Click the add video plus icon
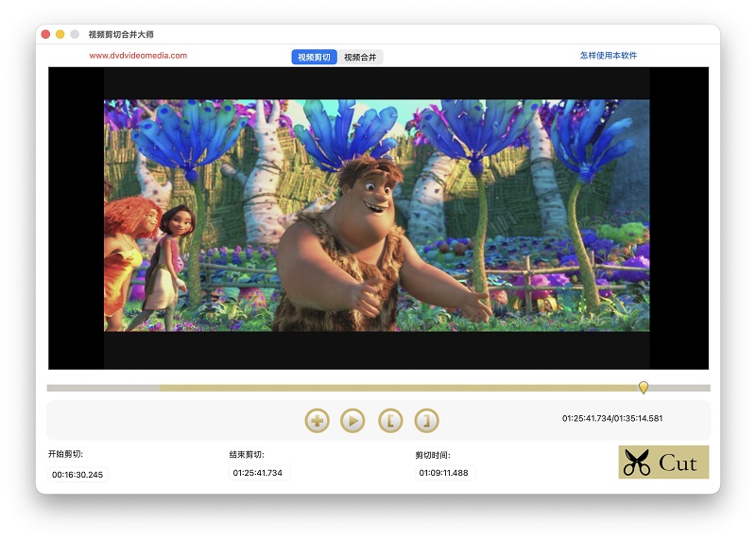Screen dimensions: 756x541 (317, 421)
